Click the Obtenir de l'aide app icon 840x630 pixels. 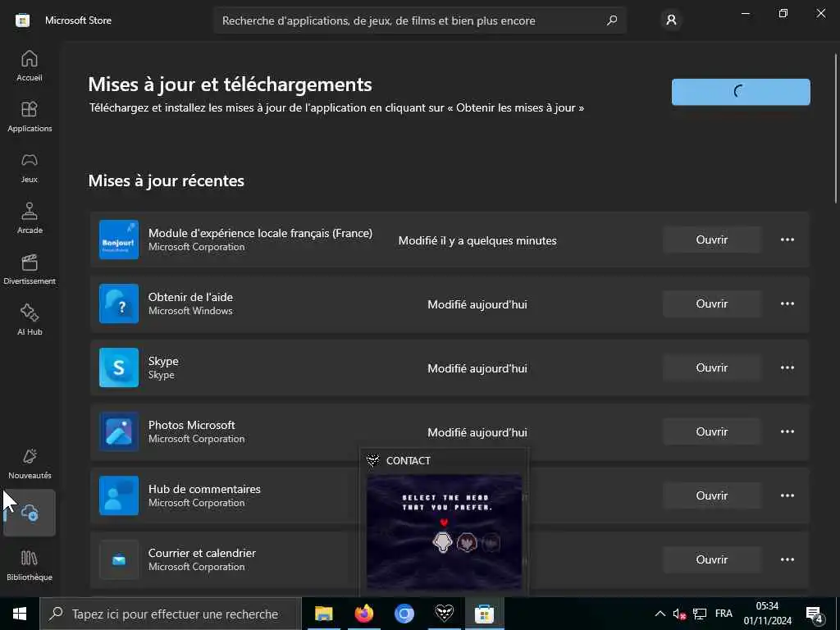tap(119, 304)
